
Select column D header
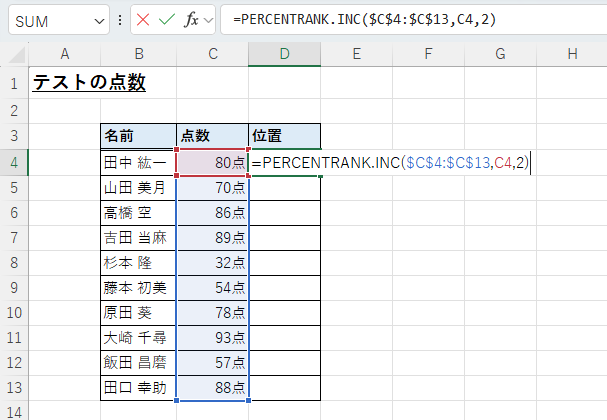point(284,53)
